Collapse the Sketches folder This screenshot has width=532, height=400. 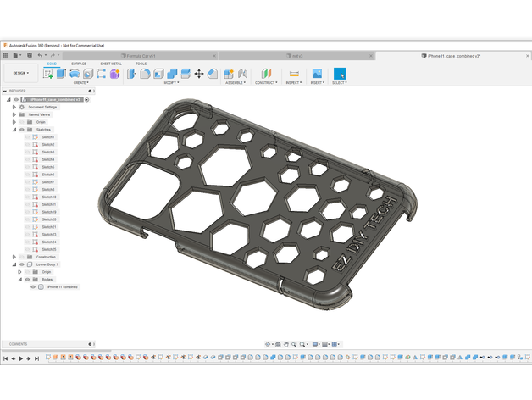[x=14, y=130]
